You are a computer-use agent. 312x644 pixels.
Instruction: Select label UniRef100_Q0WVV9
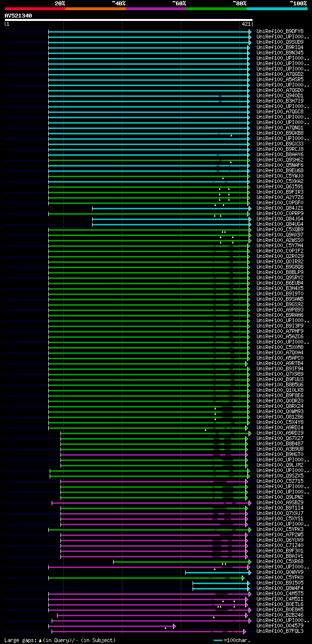click(x=280, y=572)
